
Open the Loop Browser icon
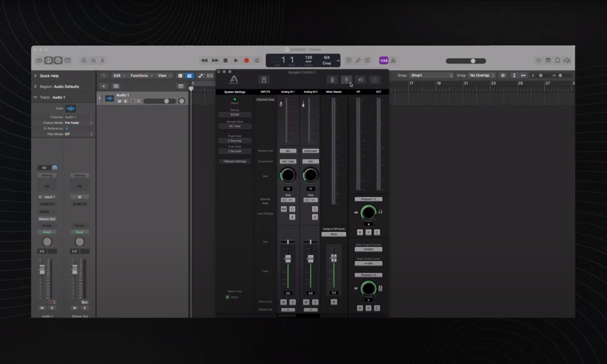(x=557, y=60)
